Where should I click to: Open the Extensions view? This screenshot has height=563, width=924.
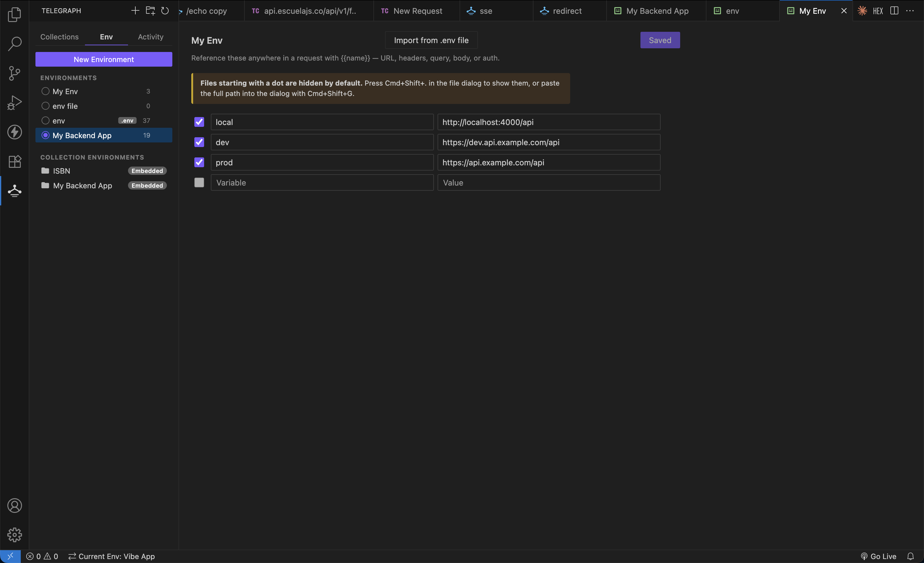14,161
